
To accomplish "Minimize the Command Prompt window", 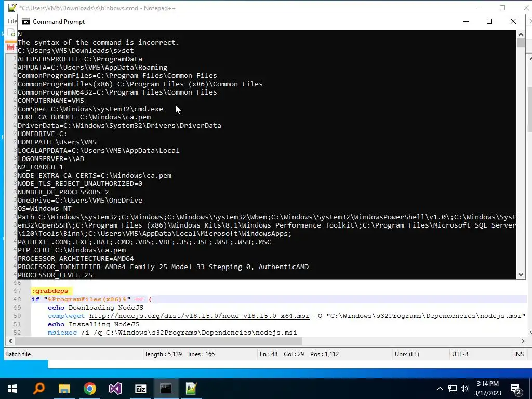I will pos(466,21).
